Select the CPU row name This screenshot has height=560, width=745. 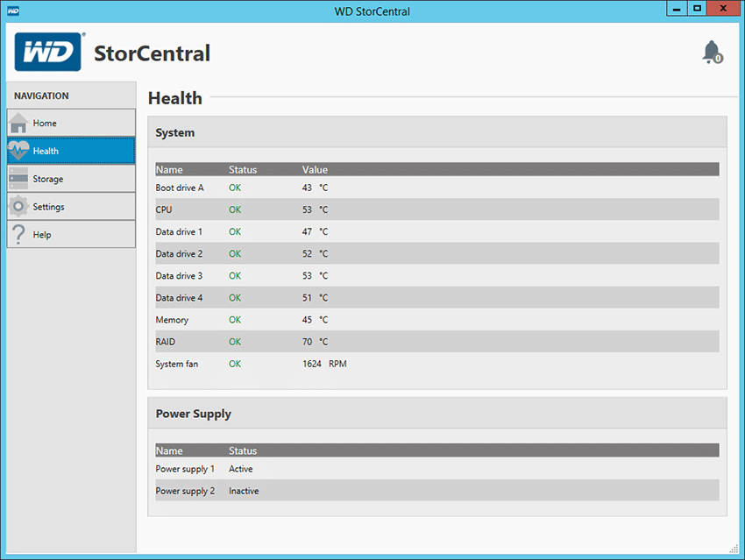click(x=164, y=209)
